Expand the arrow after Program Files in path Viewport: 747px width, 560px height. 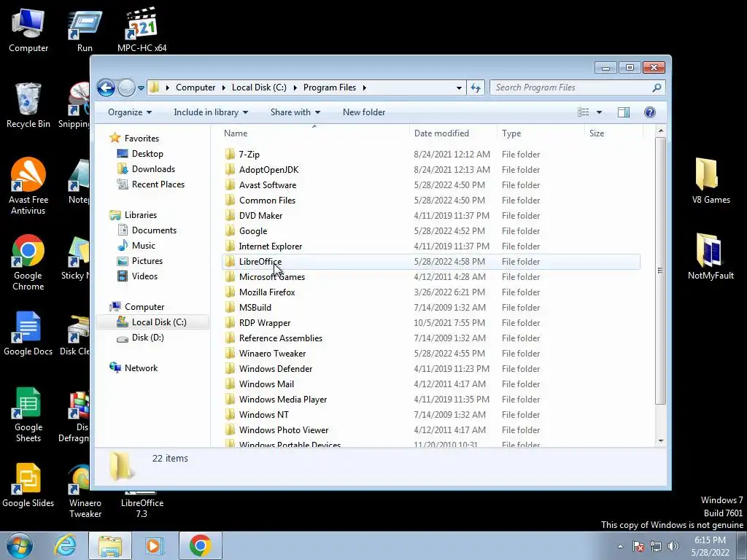pyautogui.click(x=365, y=87)
